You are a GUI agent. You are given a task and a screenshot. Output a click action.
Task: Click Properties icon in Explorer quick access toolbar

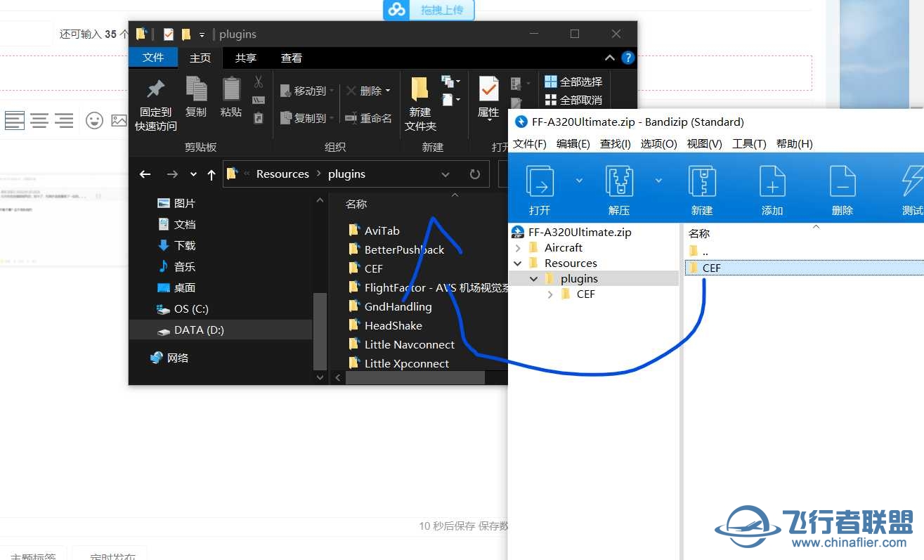point(169,34)
